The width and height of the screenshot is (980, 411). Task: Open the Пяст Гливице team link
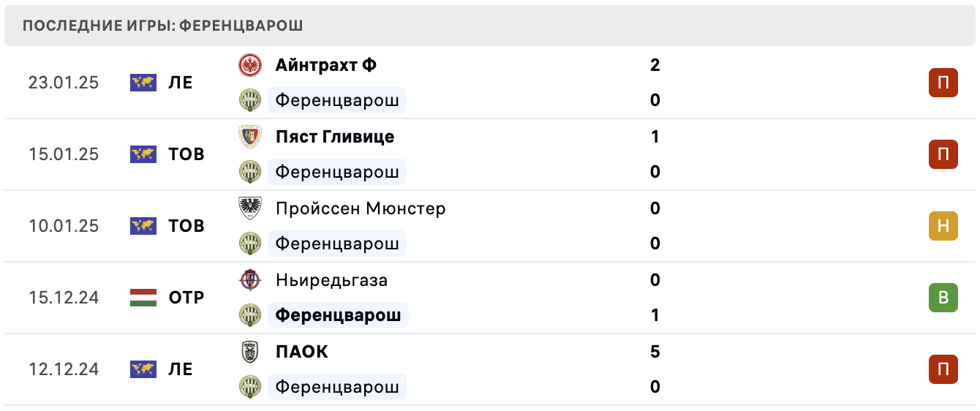(335, 137)
